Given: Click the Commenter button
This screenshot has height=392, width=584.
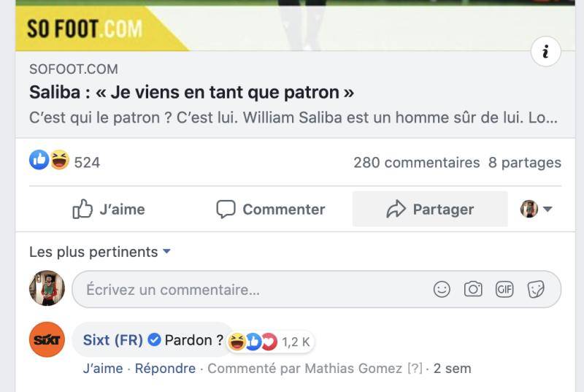Looking at the screenshot, I should (271, 210).
